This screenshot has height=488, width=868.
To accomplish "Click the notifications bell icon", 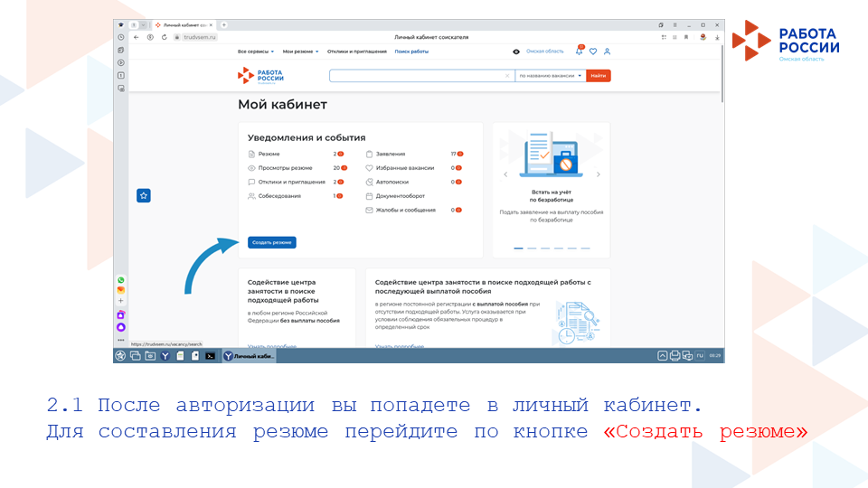I will (580, 52).
